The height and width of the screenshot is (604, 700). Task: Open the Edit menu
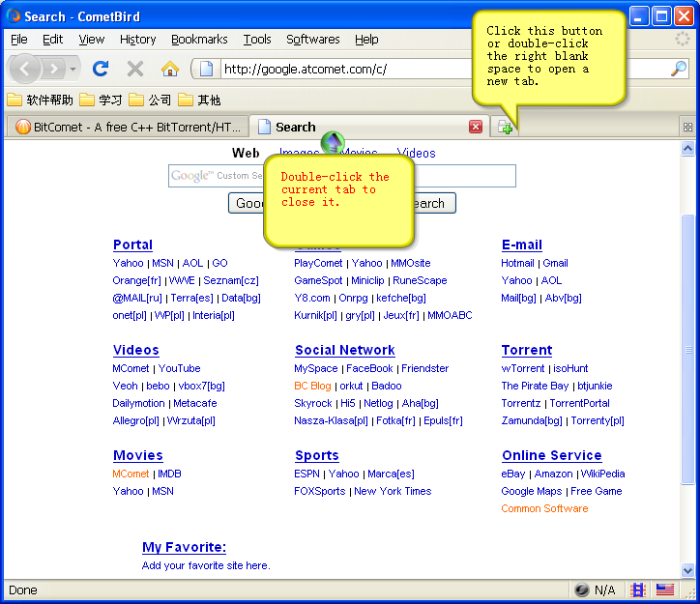click(52, 40)
